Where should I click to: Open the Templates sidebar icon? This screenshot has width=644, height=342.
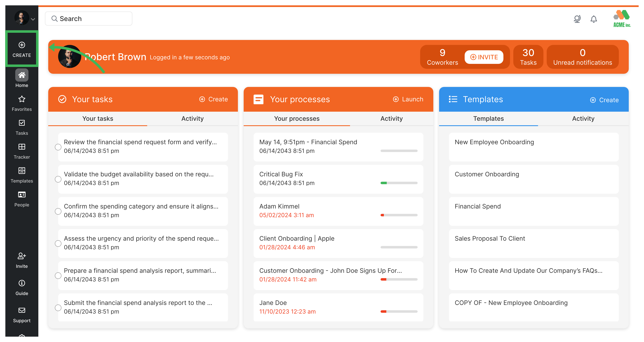22,171
